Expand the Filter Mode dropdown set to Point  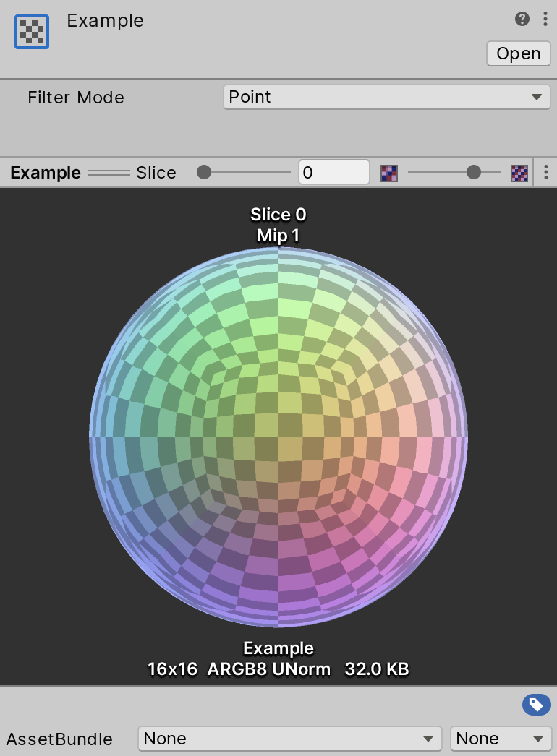[x=386, y=97]
